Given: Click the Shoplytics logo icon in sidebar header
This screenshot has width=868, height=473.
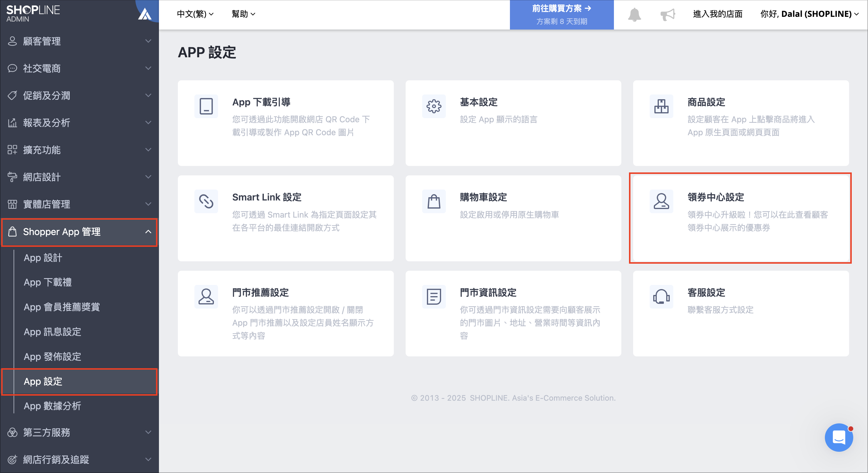Looking at the screenshot, I should 145,14.
